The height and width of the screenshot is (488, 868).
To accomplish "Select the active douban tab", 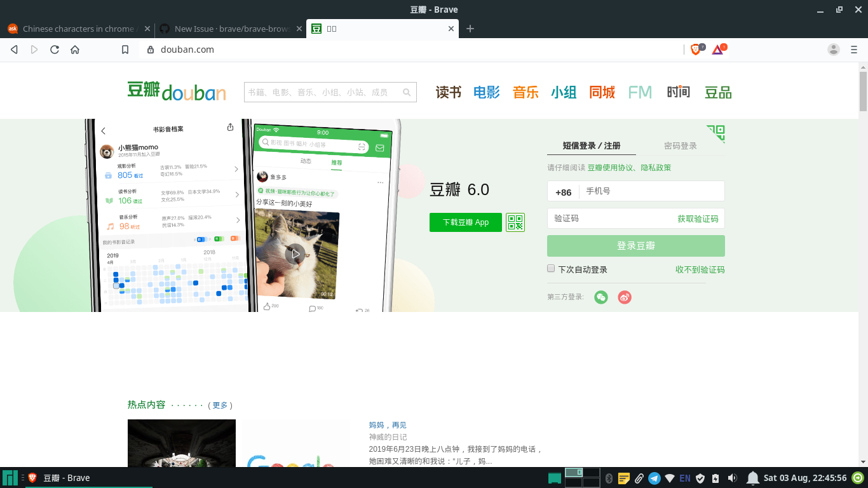I will 383,29.
